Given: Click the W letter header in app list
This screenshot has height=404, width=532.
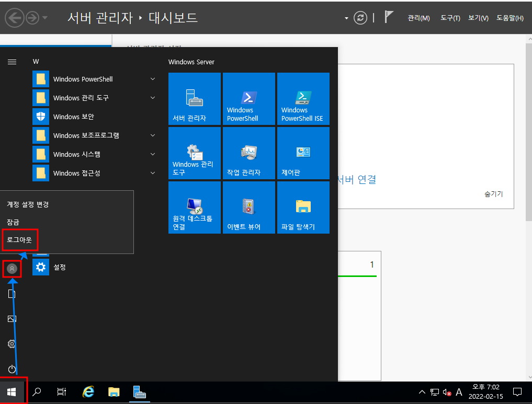Looking at the screenshot, I should coord(36,62).
